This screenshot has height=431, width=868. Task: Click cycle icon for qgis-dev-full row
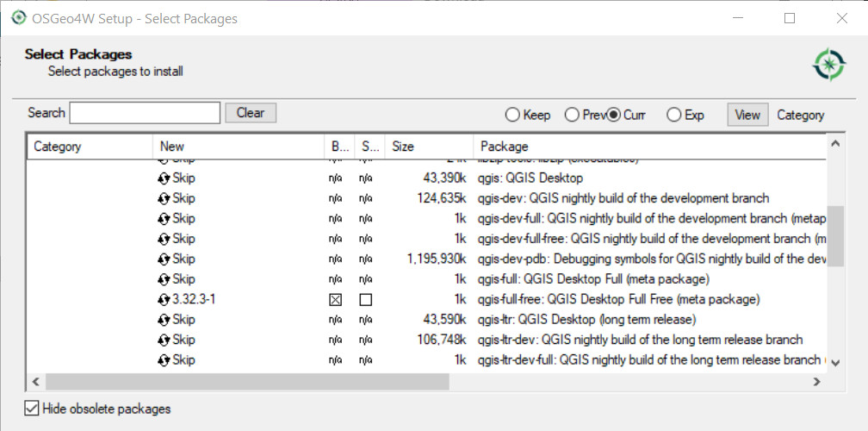[x=164, y=219]
